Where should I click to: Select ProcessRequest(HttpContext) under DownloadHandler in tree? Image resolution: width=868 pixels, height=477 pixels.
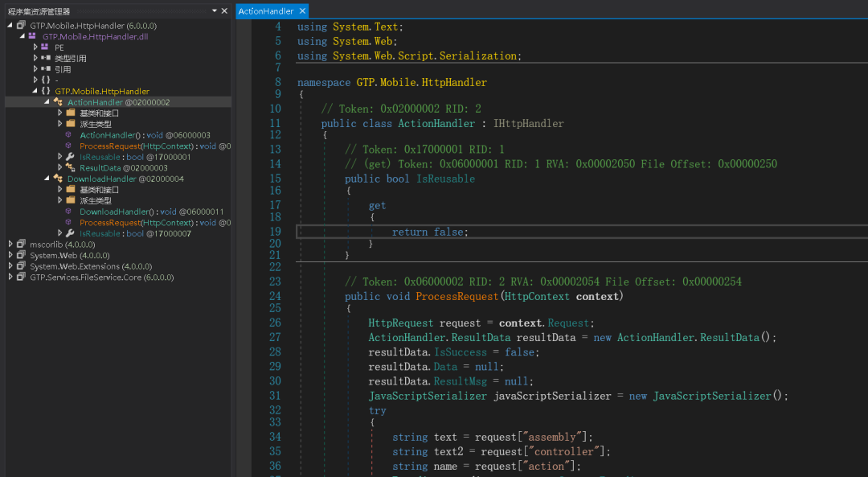[155, 222]
